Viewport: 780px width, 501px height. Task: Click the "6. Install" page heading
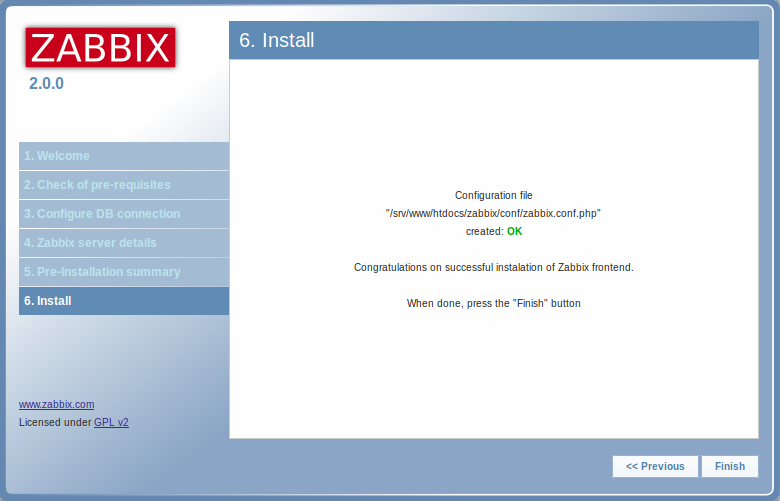coord(277,40)
